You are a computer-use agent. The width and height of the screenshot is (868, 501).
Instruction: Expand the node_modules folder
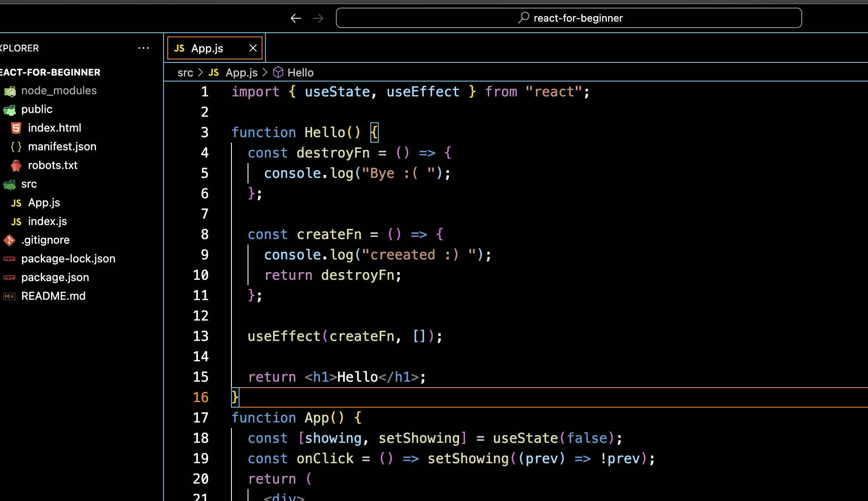click(59, 90)
